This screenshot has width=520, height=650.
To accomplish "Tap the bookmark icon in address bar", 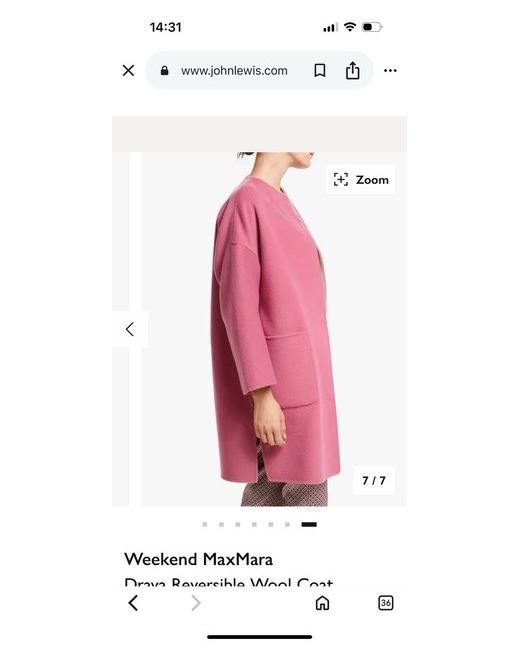I will click(x=319, y=70).
